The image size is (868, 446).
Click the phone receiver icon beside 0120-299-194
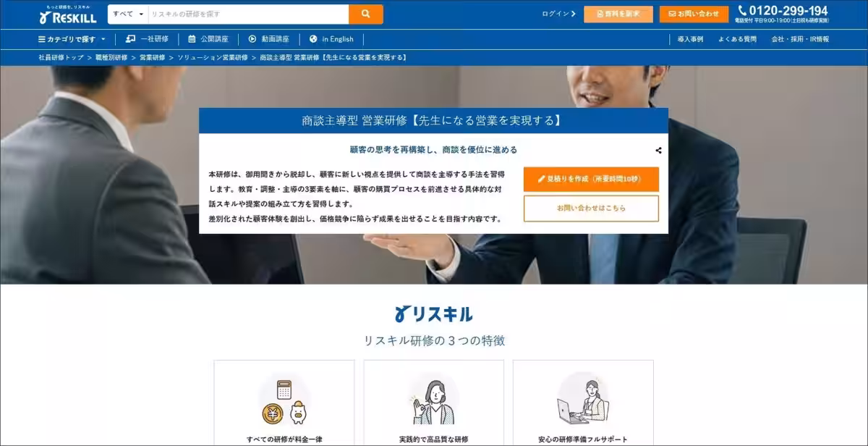(x=744, y=11)
